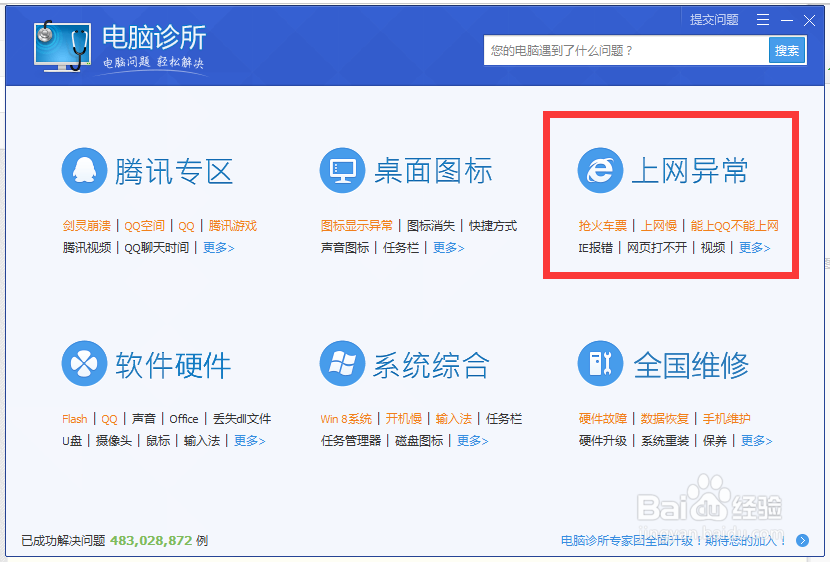Open the 上网异常 category heading
Screen dimensions: 830x562
pyautogui.click(x=690, y=171)
